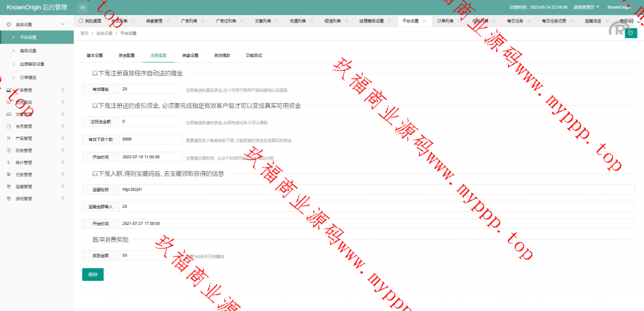This screenshot has width=644, height=311.
Task: Expand the 产品管理 sidebar menu
Action: click(63, 138)
